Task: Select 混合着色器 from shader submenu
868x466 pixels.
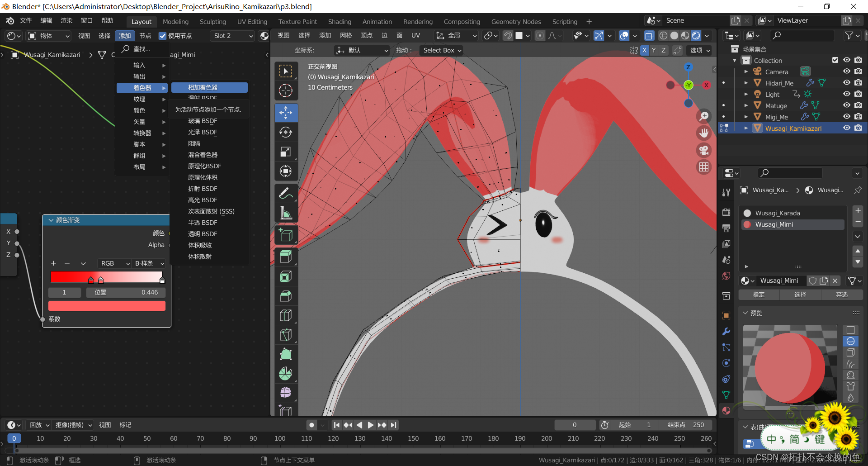Action: (203, 155)
